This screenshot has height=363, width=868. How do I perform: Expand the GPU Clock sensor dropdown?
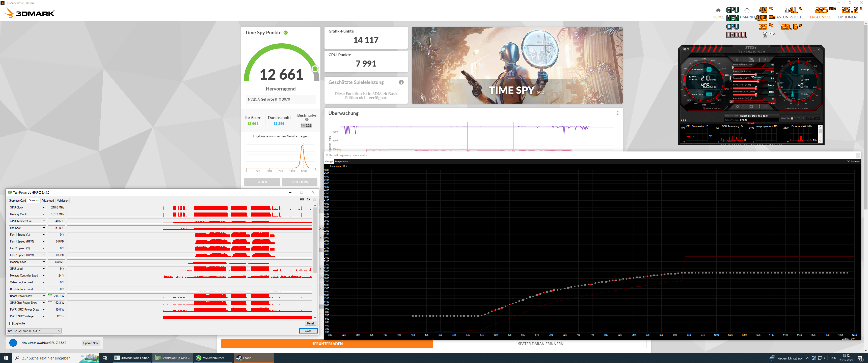(43, 207)
